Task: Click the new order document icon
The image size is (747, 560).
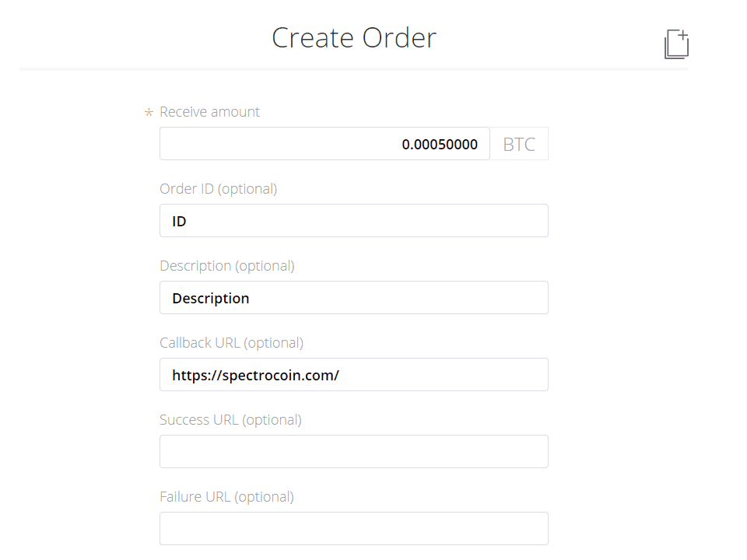Action: pos(676,44)
